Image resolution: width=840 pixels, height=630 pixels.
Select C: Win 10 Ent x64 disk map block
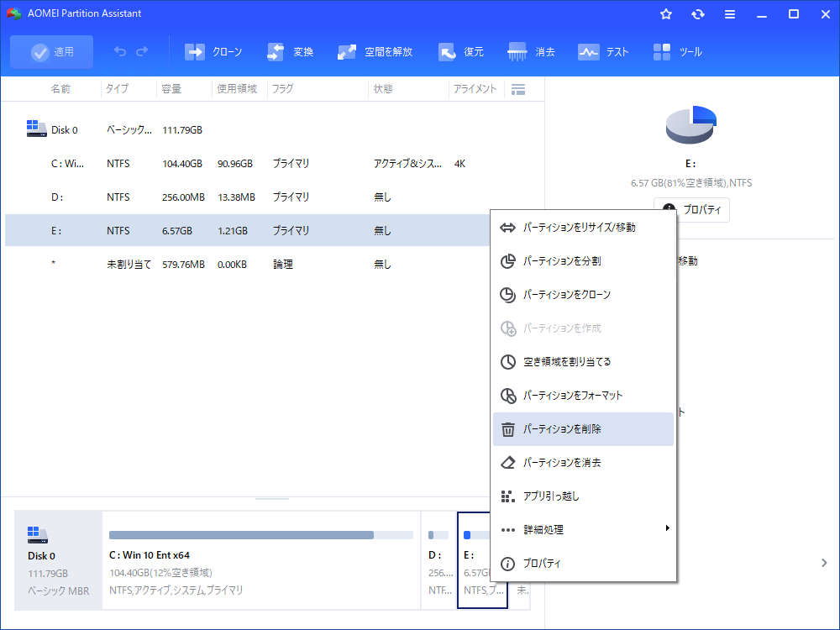(x=261, y=560)
